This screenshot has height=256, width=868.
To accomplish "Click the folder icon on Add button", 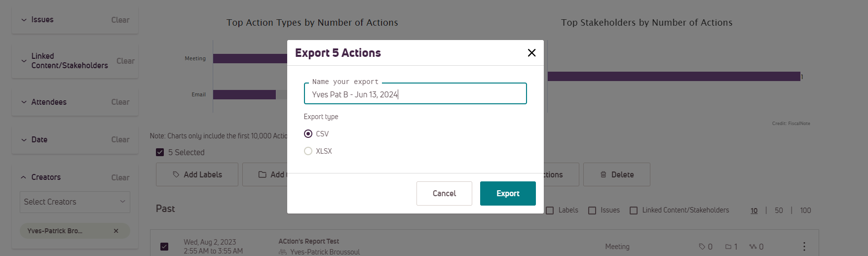I will pyautogui.click(x=263, y=174).
